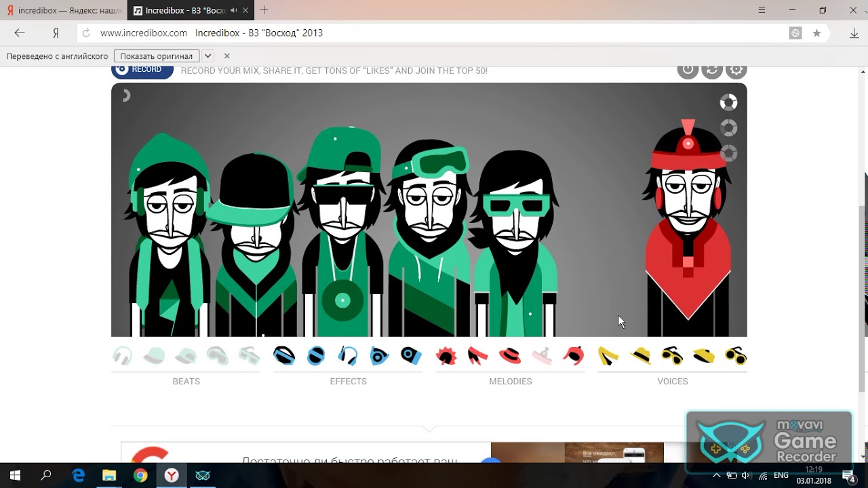Choose the red hooded cap melody icon
Viewport: 868px width, 488px height.
pos(574,355)
